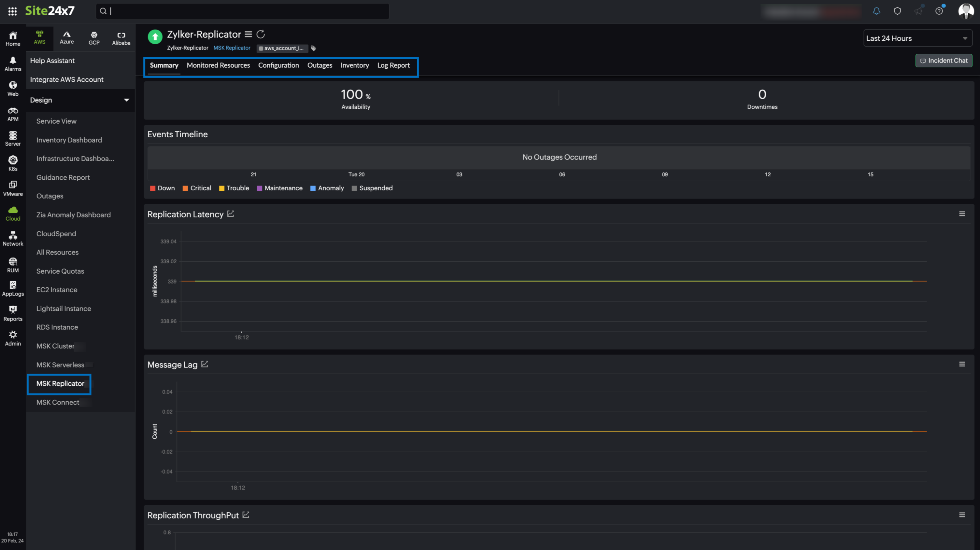980x550 pixels.
Task: Click the notification bell icon
Action: [x=876, y=11]
